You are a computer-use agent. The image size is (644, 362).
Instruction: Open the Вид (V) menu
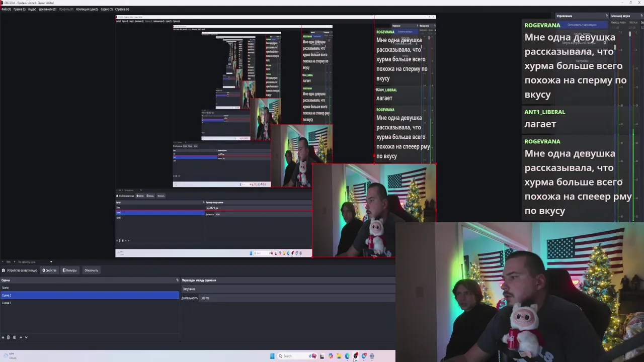point(32,9)
